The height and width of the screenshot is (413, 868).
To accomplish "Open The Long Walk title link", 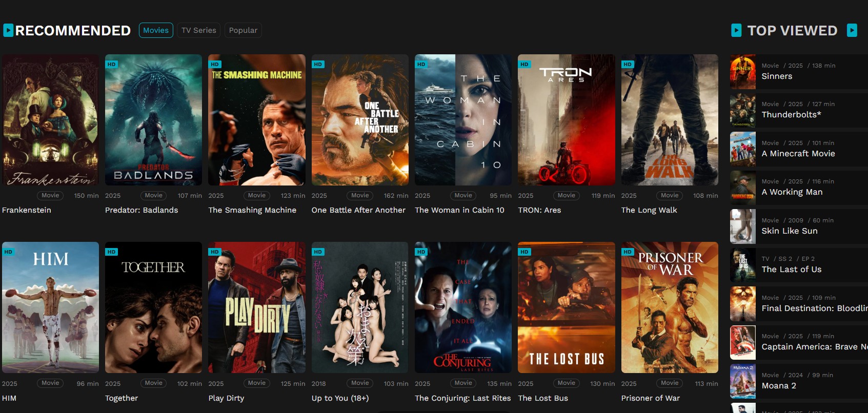I will (x=649, y=210).
